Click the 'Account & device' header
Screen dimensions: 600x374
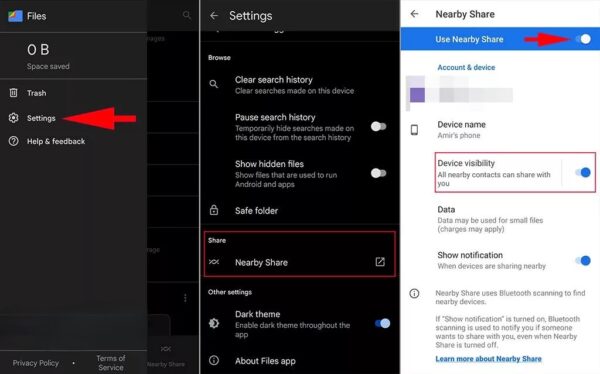pos(466,67)
